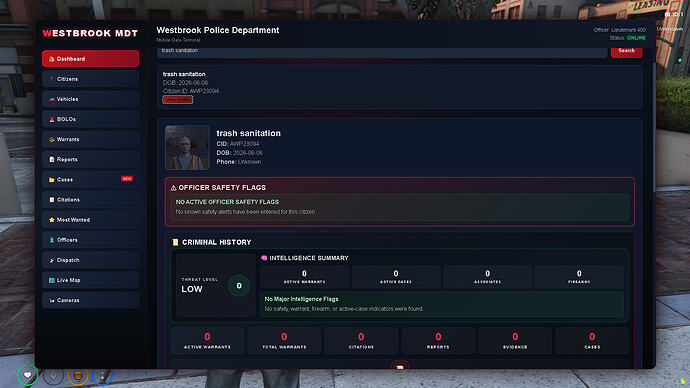Click No Active Officer Safety Flags notice
This screenshot has height=388, width=690.
coord(399,207)
